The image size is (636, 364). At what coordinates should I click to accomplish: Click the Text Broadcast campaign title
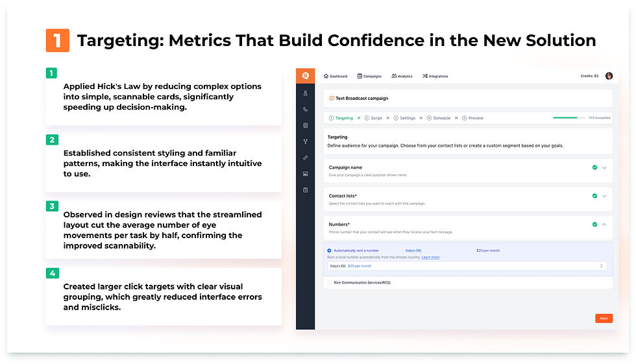362,98
